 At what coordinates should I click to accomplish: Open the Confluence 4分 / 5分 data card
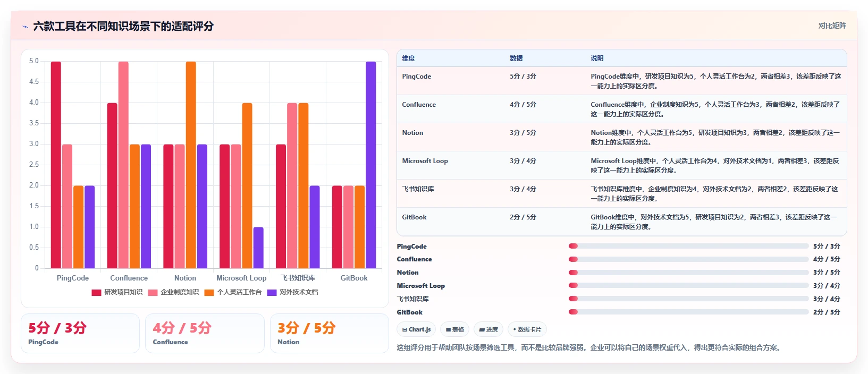205,333
